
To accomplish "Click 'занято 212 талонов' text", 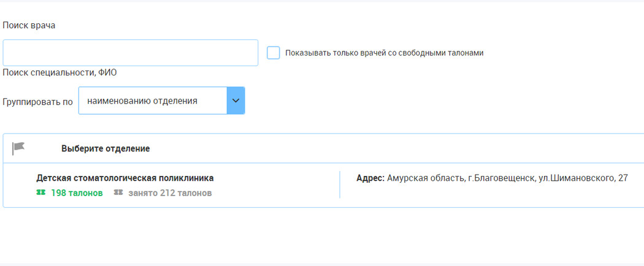I will pyautogui.click(x=170, y=193).
